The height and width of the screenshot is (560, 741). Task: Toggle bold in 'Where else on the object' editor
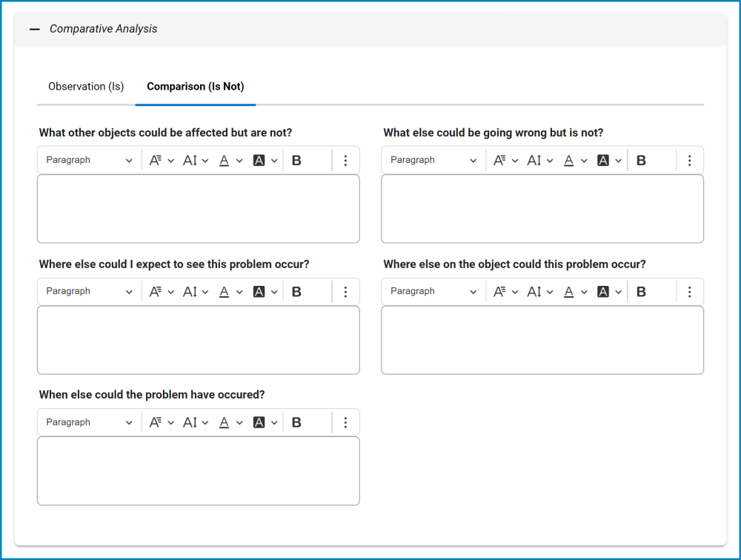[641, 292]
